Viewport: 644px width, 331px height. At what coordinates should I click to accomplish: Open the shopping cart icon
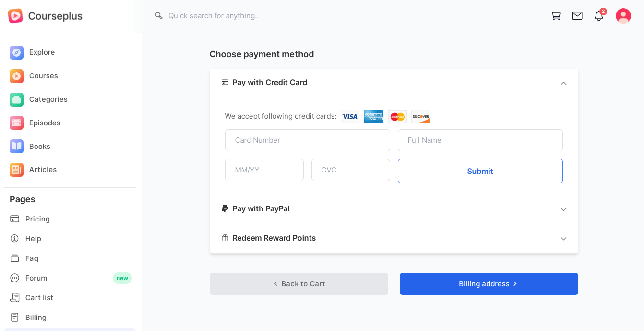coord(556,16)
